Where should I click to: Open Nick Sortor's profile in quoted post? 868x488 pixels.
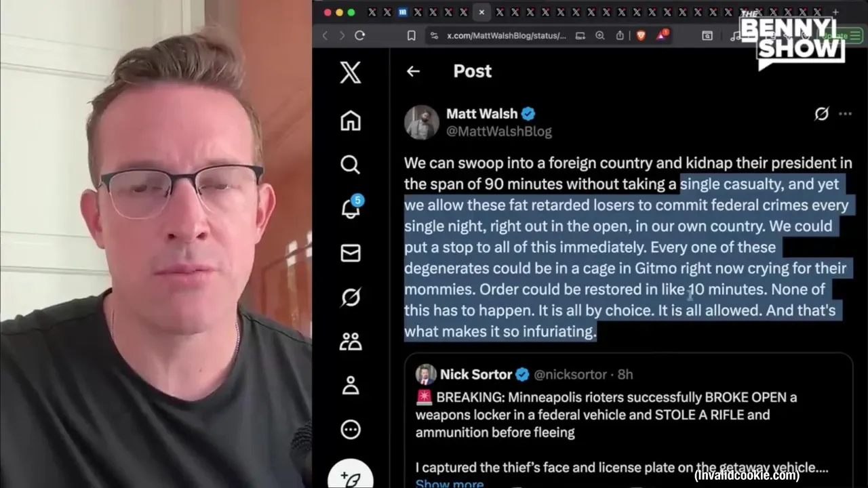pyautogui.click(x=476, y=374)
